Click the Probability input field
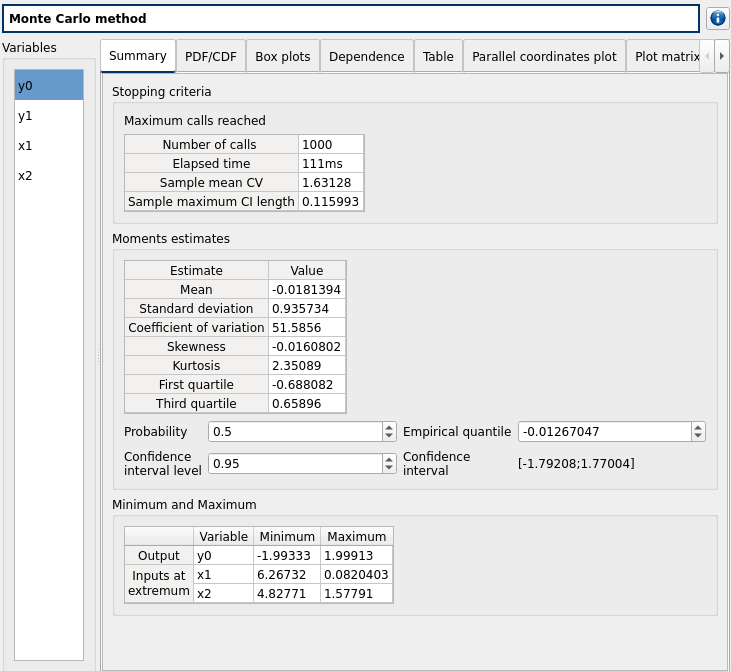This screenshot has width=731, height=671. pos(296,431)
